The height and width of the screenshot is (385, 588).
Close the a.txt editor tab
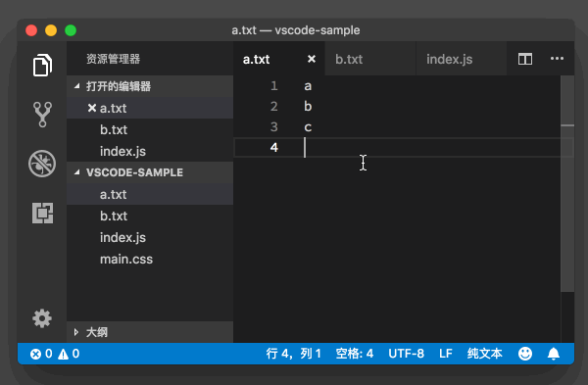[312, 59]
